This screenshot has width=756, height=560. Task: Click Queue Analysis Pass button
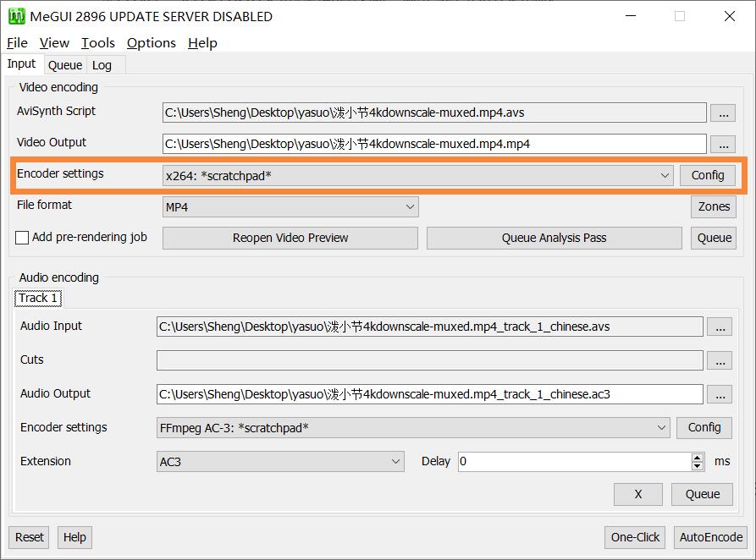pyautogui.click(x=554, y=238)
